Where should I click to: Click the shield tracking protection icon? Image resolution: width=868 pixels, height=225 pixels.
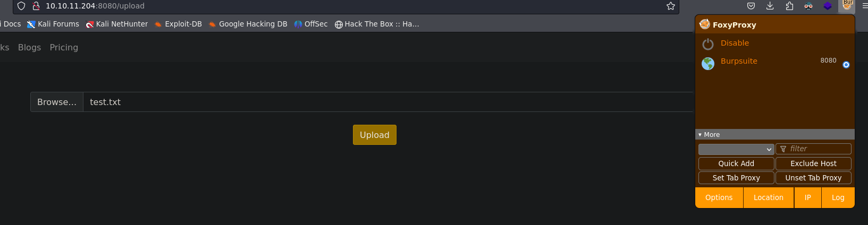[x=21, y=6]
